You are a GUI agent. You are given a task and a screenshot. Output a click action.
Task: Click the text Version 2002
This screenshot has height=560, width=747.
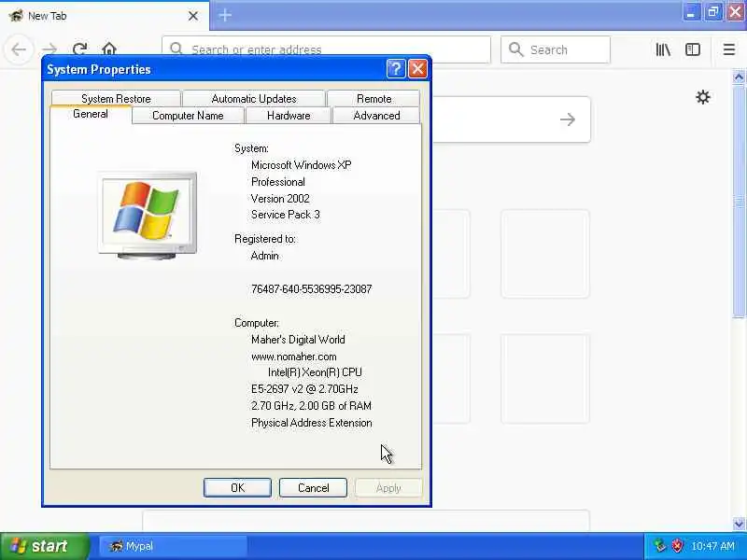[x=280, y=199]
